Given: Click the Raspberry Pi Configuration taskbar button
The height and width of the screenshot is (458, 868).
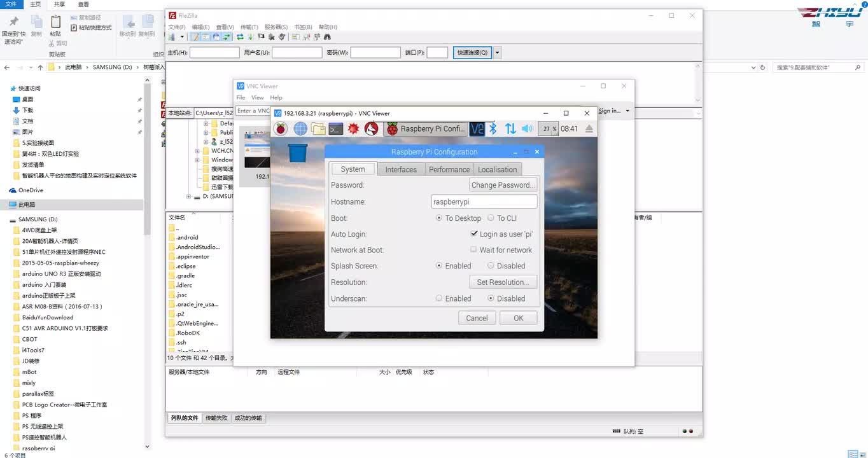Looking at the screenshot, I should tap(426, 128).
